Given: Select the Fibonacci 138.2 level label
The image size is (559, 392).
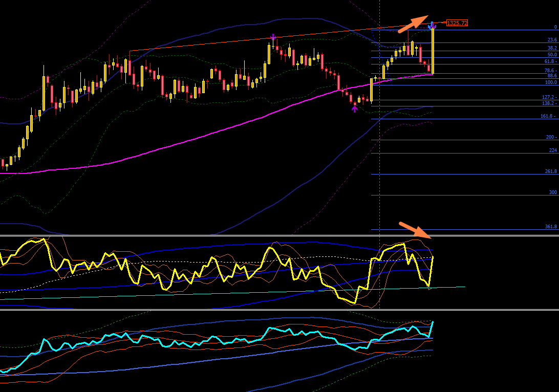Looking at the screenshot, I should point(549,103).
